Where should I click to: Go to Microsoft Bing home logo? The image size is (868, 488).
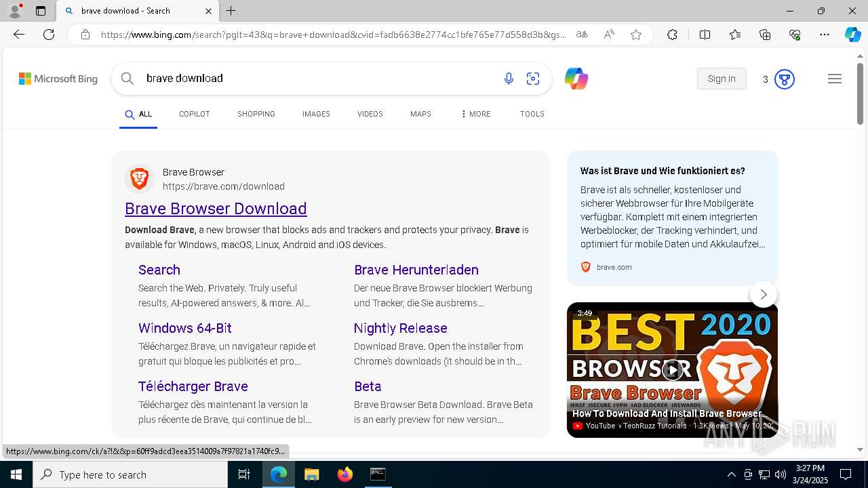pos(58,79)
